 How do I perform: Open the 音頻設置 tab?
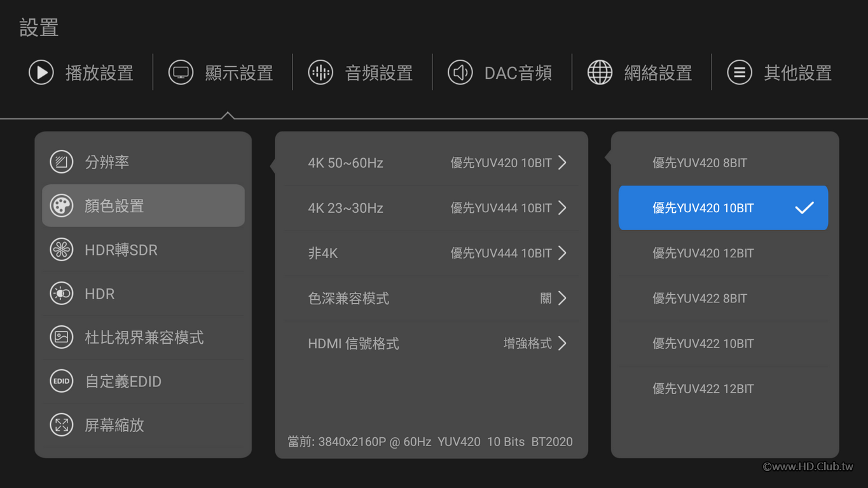pos(361,72)
